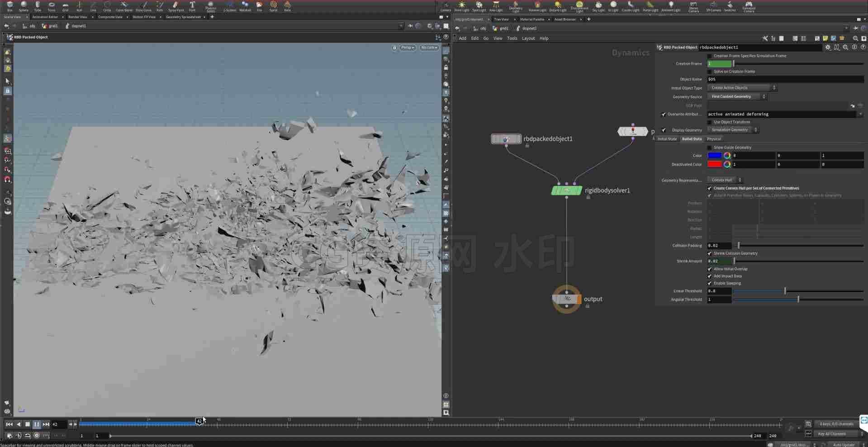Open the Layout menu in network editor

[528, 38]
